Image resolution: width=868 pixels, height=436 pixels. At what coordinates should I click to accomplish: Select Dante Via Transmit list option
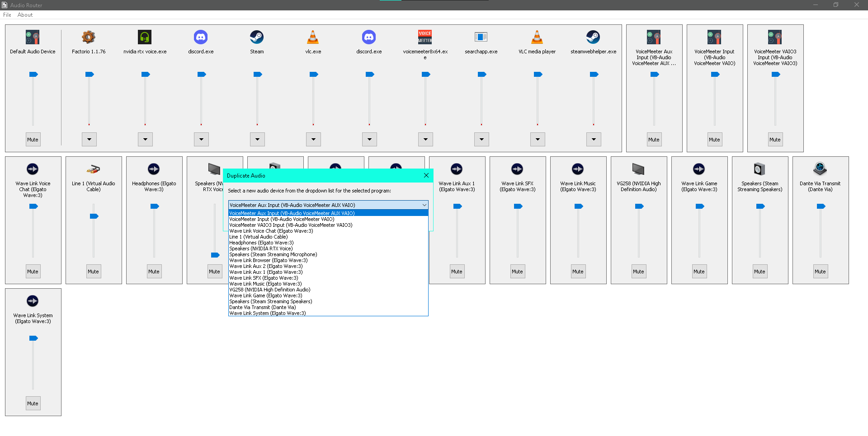point(328,307)
